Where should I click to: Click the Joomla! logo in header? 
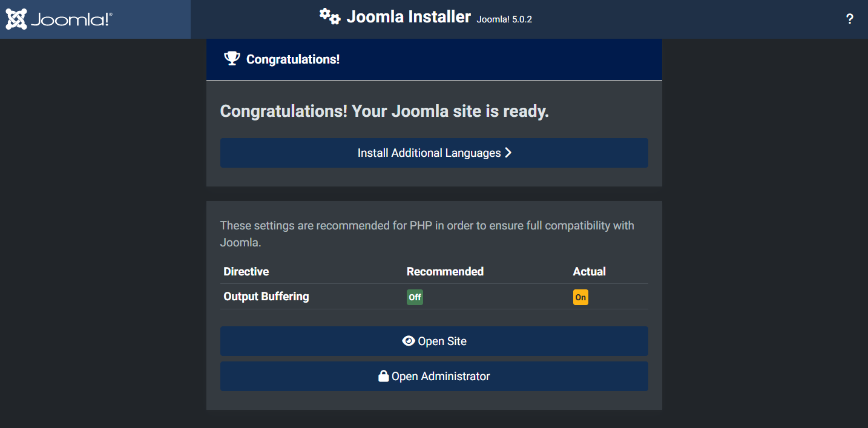[x=59, y=19]
